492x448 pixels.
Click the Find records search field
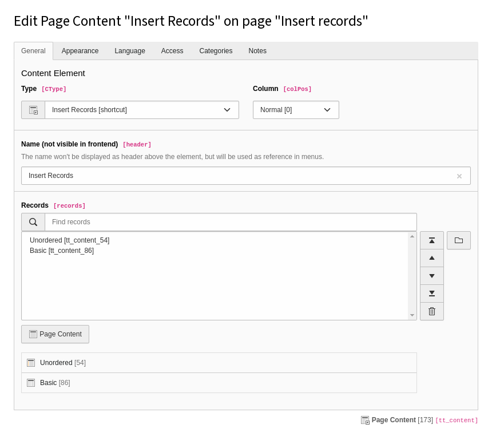coord(230,222)
